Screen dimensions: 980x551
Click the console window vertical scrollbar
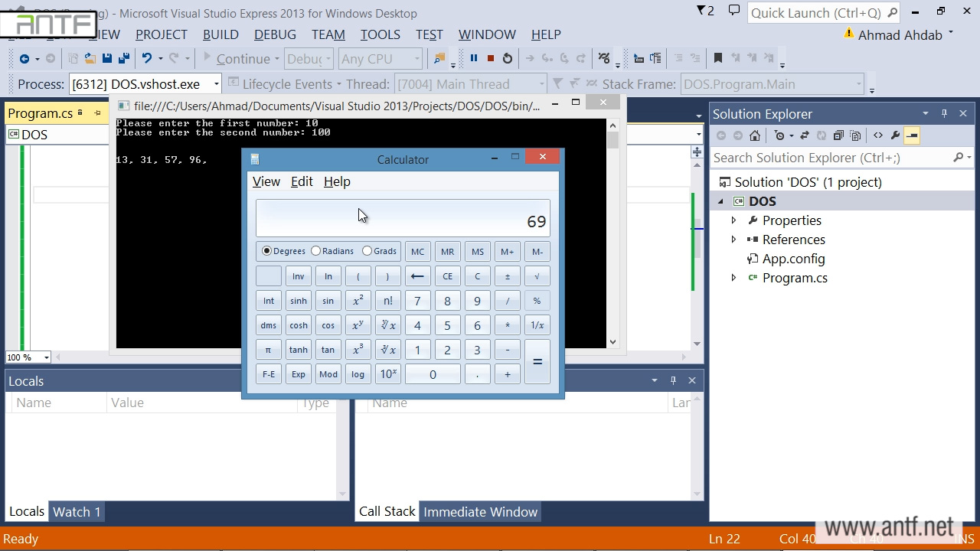point(612,230)
